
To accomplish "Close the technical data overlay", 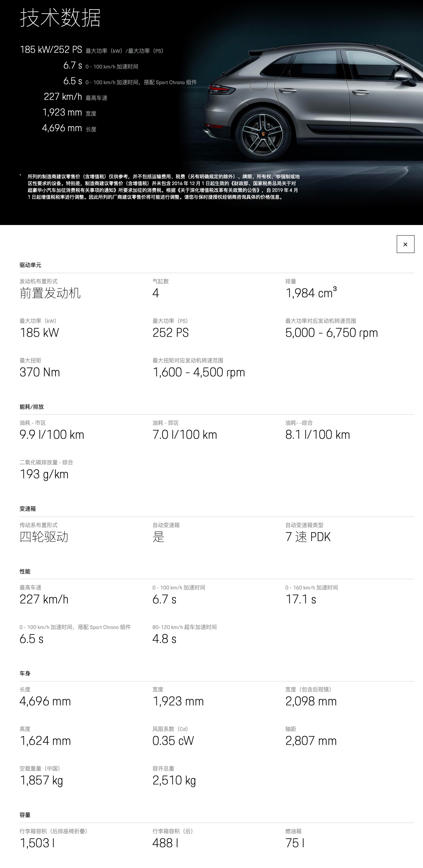I will pyautogui.click(x=405, y=244).
